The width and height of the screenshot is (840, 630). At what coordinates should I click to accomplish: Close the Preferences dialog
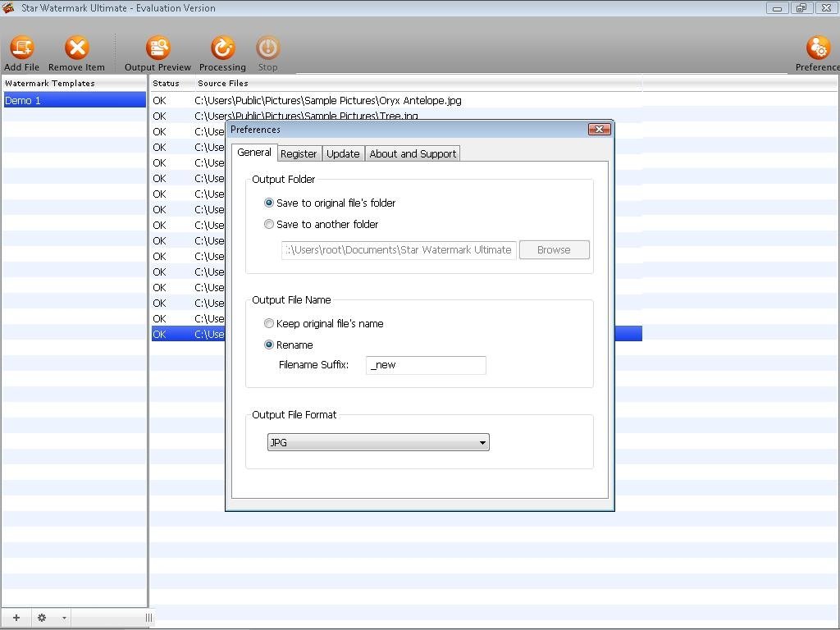[x=600, y=129]
